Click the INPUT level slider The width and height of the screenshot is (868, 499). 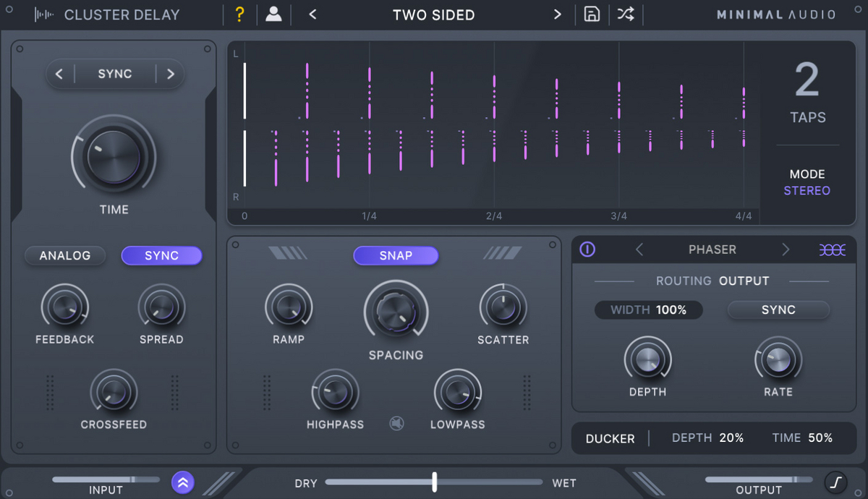pos(106,479)
